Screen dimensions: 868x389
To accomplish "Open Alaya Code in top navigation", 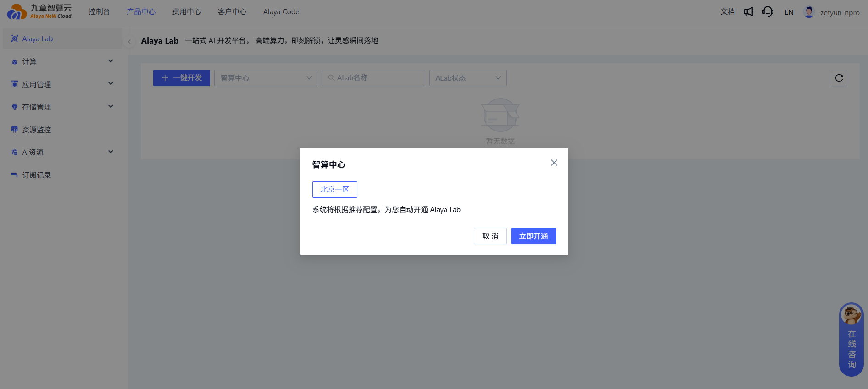I will (x=281, y=12).
